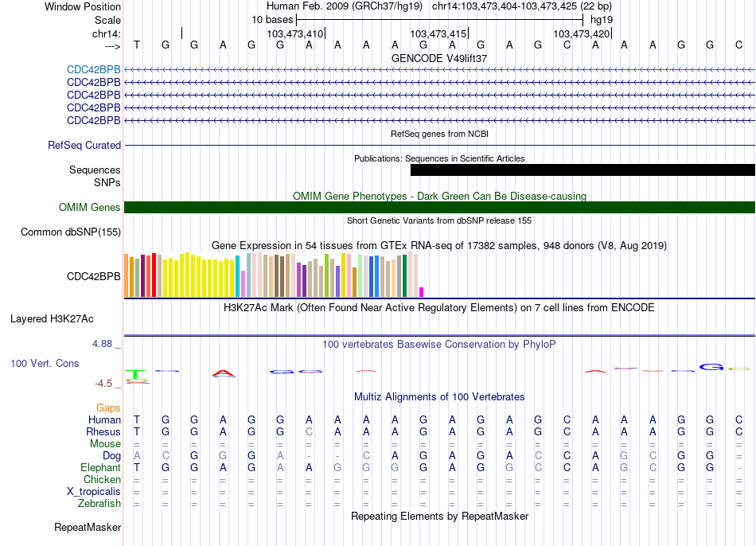Click the green T in PhyloP logo
Image resolution: width=756 pixels, height=546 pixels.
(136, 374)
